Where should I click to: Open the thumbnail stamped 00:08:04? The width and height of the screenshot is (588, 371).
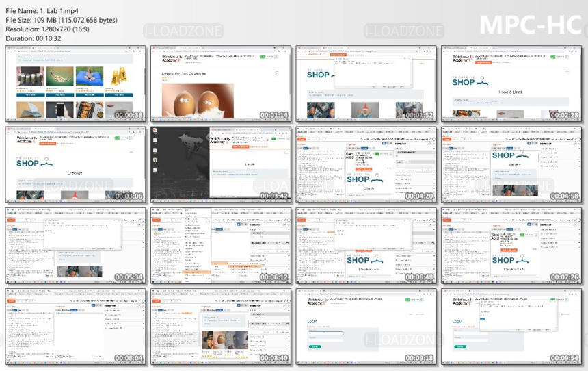(76, 327)
